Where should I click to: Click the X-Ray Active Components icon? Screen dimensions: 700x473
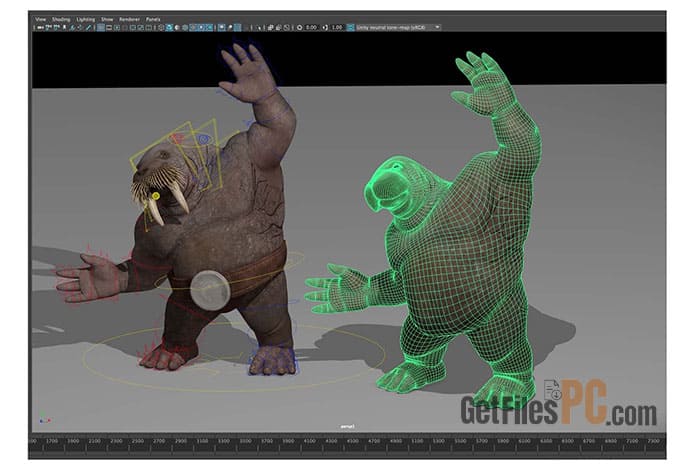(x=279, y=28)
